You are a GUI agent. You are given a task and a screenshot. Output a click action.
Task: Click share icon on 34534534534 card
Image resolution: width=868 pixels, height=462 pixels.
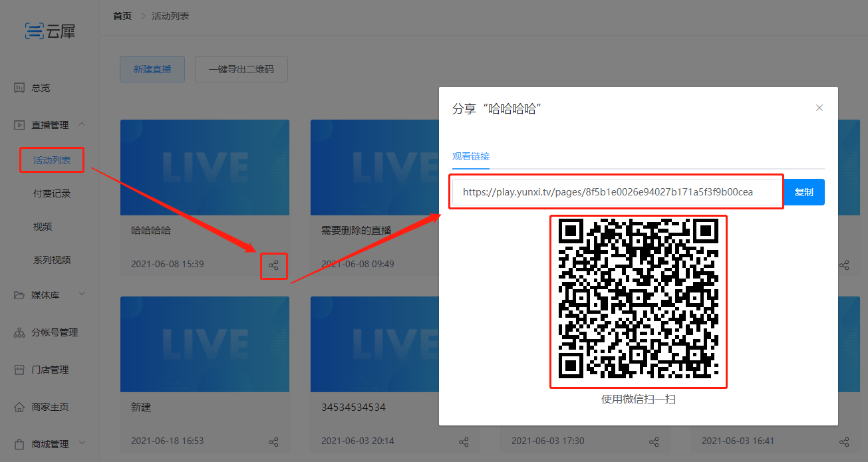pyautogui.click(x=464, y=442)
